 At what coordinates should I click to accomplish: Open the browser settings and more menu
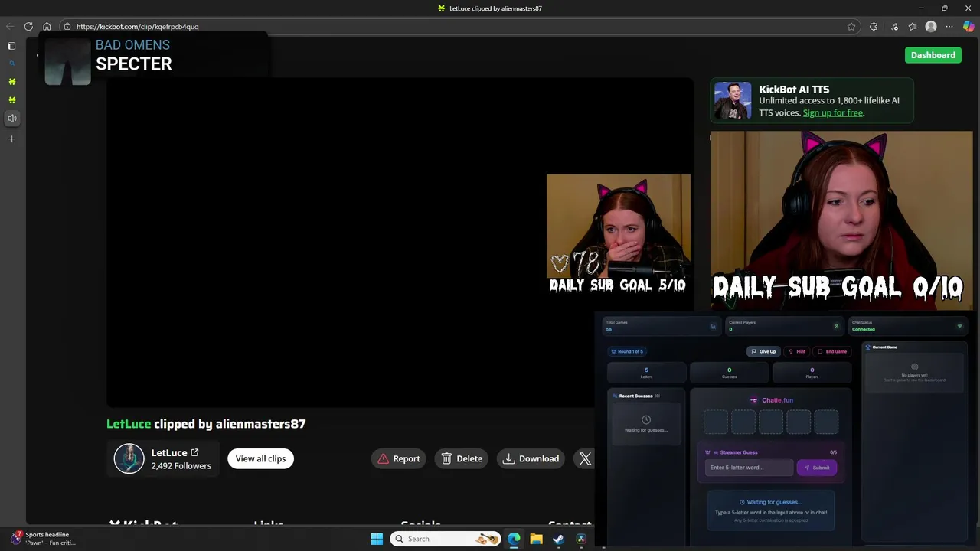pos(949,27)
